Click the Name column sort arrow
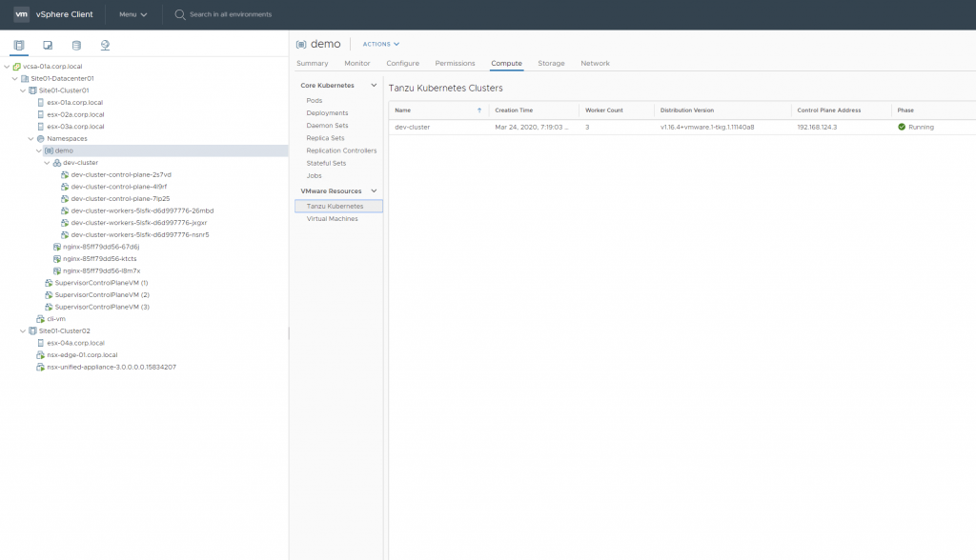The height and width of the screenshot is (560, 976). click(x=479, y=110)
